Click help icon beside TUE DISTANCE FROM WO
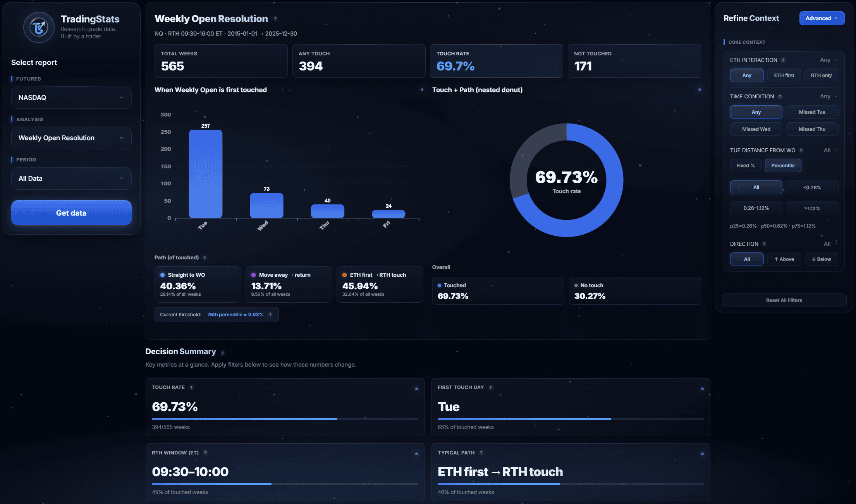The width and height of the screenshot is (856, 504). click(x=801, y=150)
